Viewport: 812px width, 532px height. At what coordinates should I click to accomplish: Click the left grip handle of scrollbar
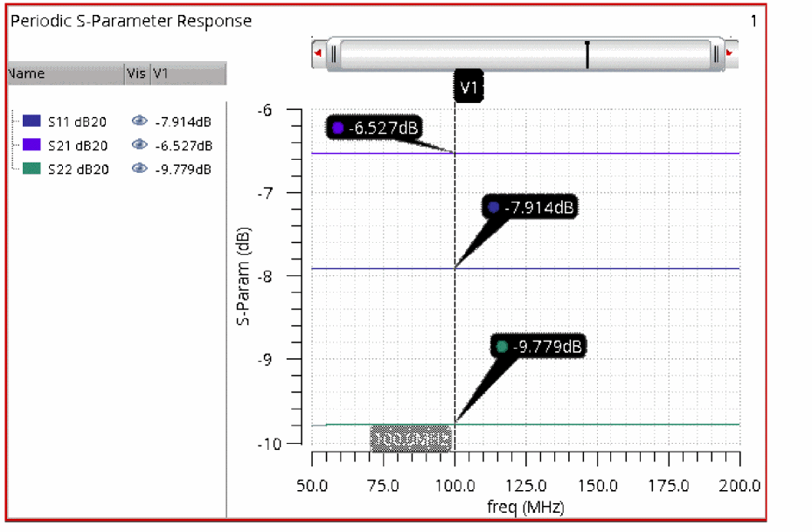click(334, 54)
